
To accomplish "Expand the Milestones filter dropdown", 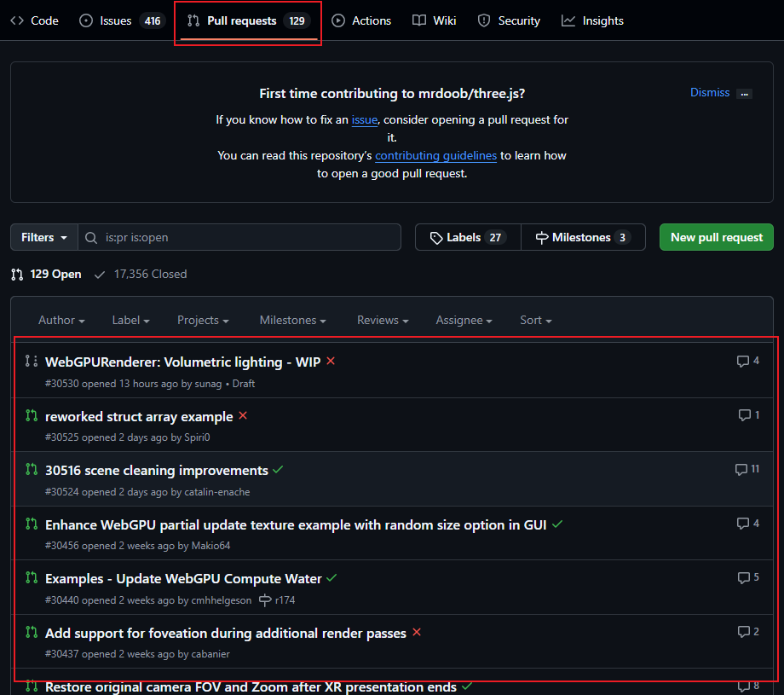I will coord(292,321).
